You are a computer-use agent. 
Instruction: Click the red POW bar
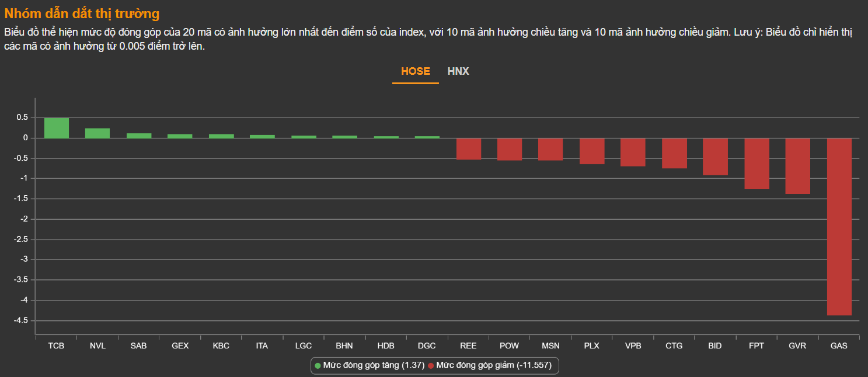click(x=510, y=149)
